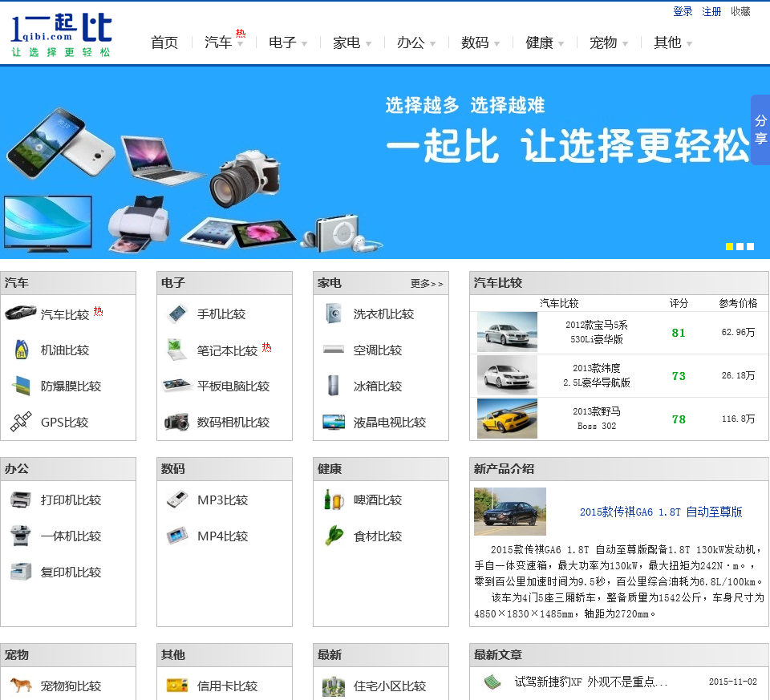
Task: Select the third banner slide dot
Action: point(751,246)
